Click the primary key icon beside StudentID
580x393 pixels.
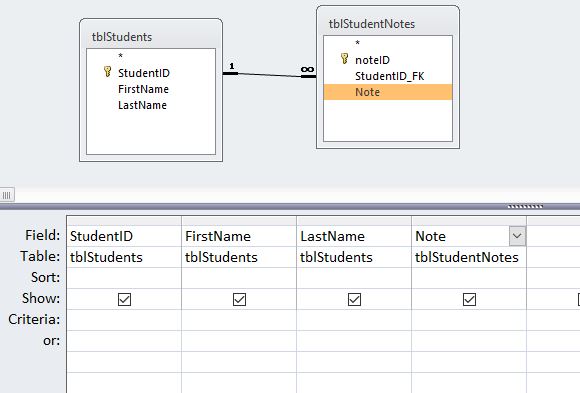pos(107,71)
